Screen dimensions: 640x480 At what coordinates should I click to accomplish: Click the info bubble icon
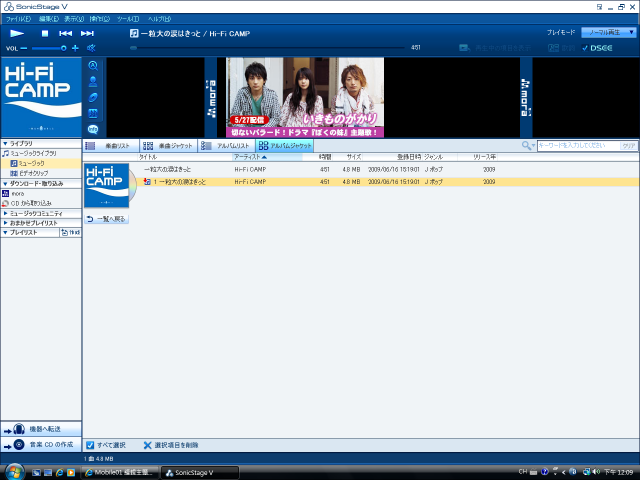click(x=93, y=129)
